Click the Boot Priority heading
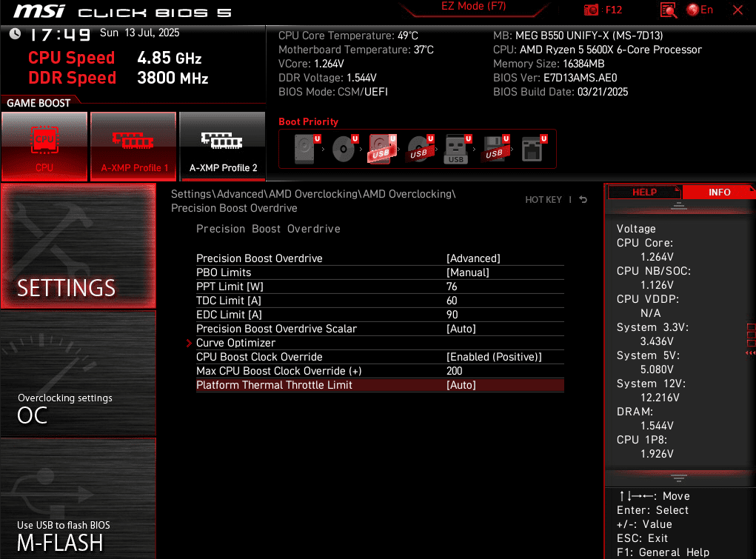Viewport: 756px width, 559px height. [308, 121]
